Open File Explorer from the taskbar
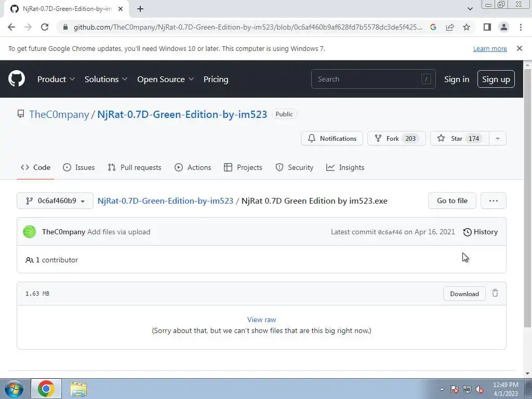532x399 pixels. (x=78, y=389)
